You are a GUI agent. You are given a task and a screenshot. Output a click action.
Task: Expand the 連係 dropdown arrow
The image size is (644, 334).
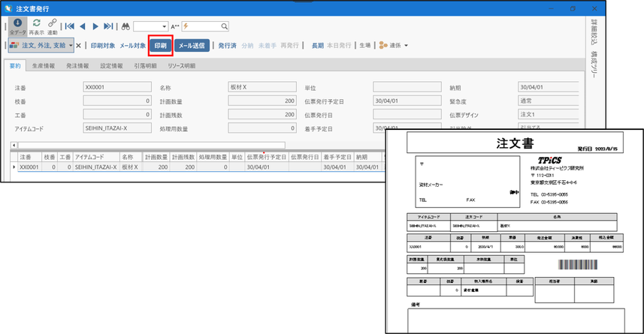point(407,46)
